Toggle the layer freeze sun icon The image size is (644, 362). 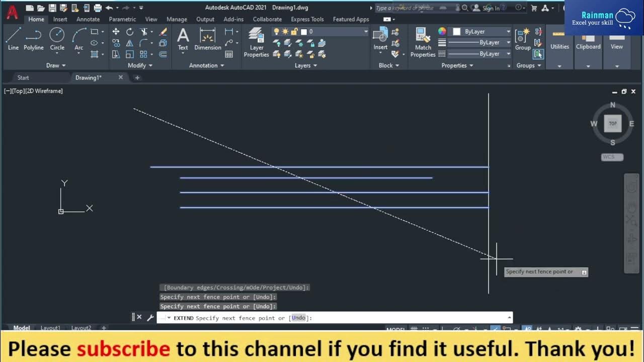285,32
